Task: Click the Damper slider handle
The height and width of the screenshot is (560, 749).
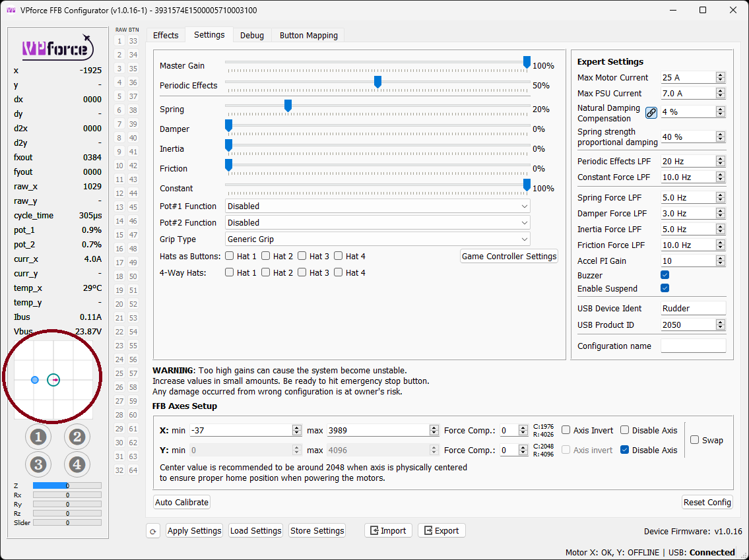Action: click(x=229, y=125)
